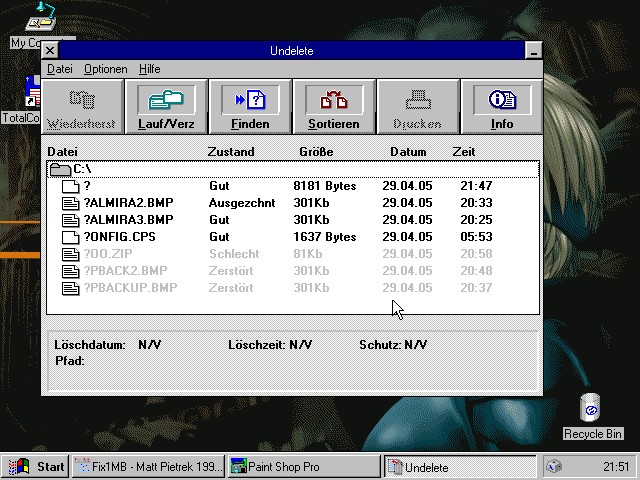Select the greyed file ?OO.ZIP
The width and height of the screenshot is (640, 480).
pos(108,254)
